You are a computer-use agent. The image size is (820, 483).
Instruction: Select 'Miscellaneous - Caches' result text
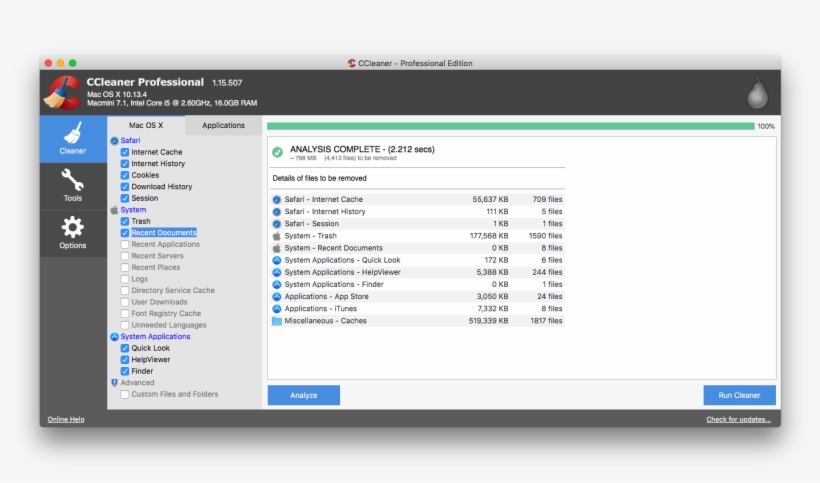click(x=325, y=321)
